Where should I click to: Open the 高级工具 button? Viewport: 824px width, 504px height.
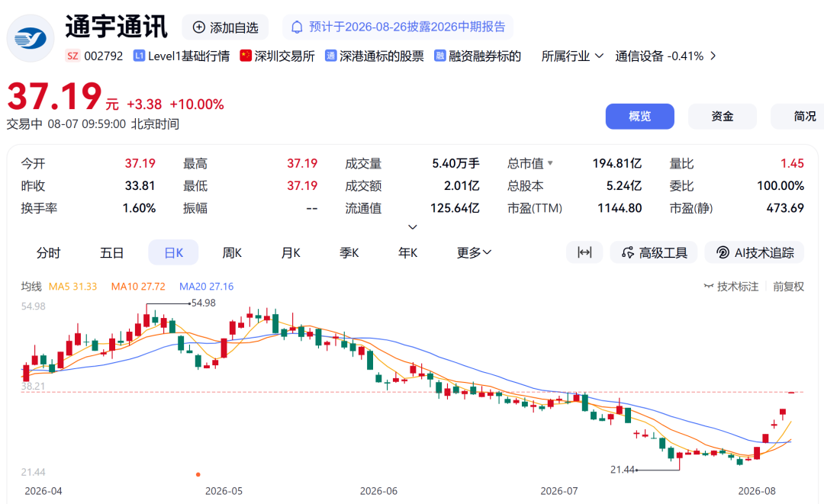pos(654,252)
